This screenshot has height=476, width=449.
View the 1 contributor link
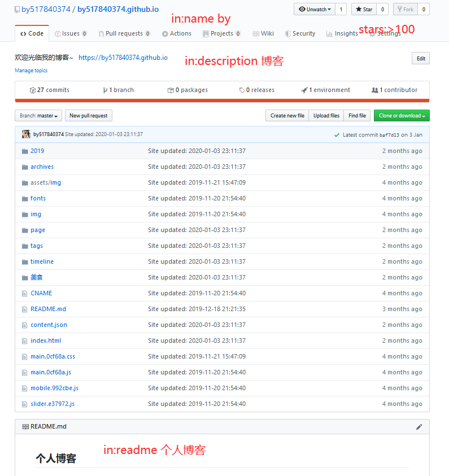pos(394,90)
